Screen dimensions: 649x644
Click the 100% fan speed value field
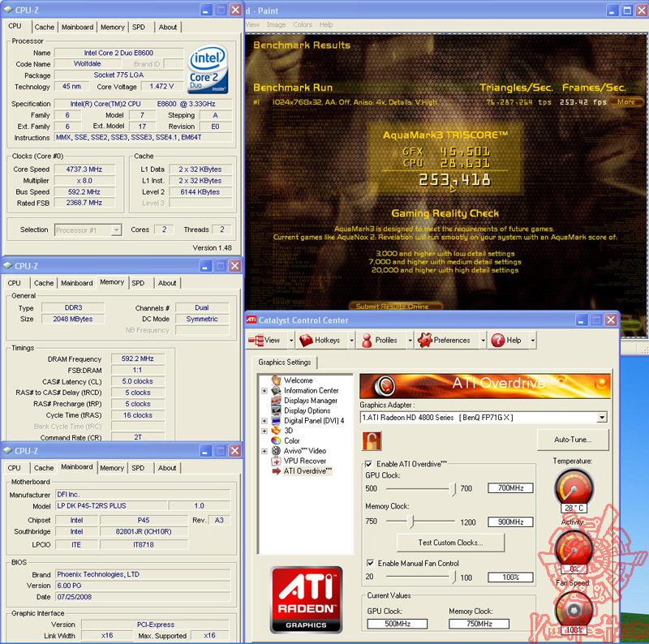tap(510, 577)
